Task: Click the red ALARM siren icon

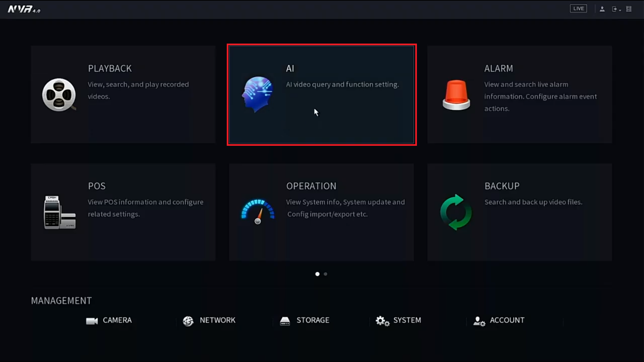Action: pos(456,95)
